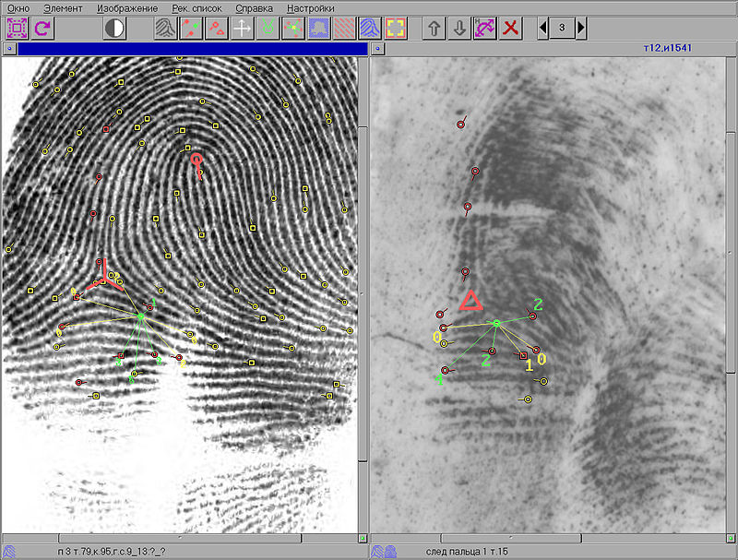738x560 pixels.
Task: Click the right stepper arrow beside number 3
Action: tap(581, 28)
